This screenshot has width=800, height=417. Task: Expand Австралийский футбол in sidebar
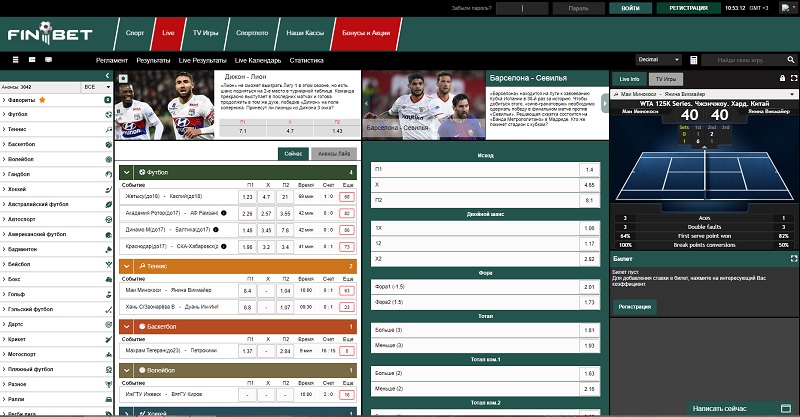click(56, 204)
